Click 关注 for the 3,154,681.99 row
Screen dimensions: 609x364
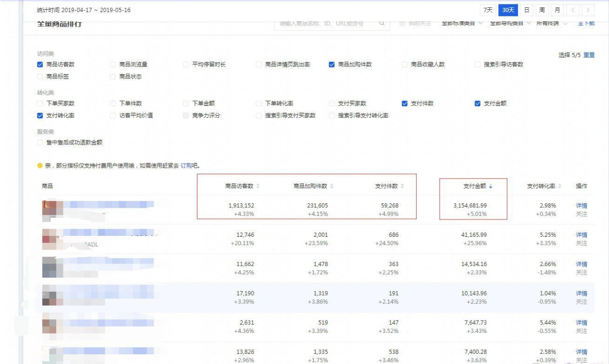point(581,214)
